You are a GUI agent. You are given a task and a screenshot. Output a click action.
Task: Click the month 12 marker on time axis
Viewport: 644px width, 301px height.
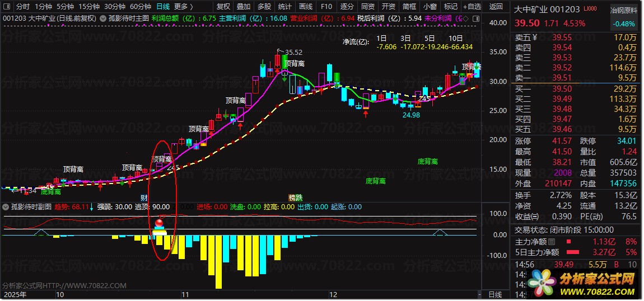pos(333,294)
